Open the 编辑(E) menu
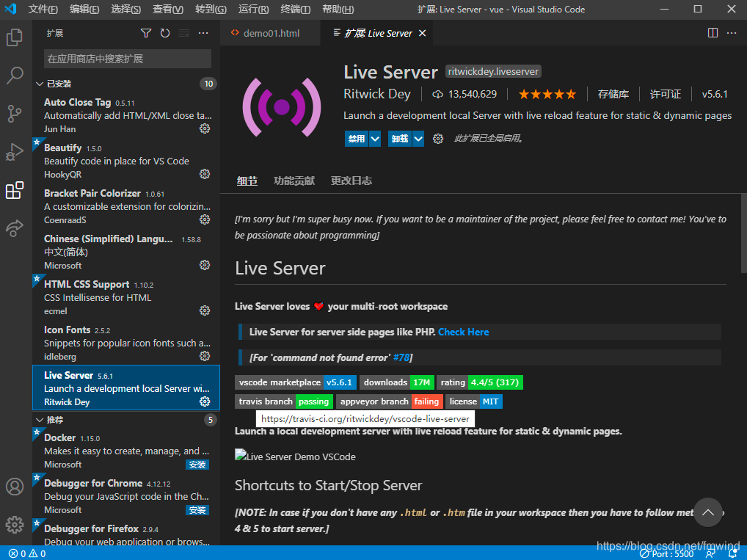The width and height of the screenshot is (747, 560). pos(84,9)
